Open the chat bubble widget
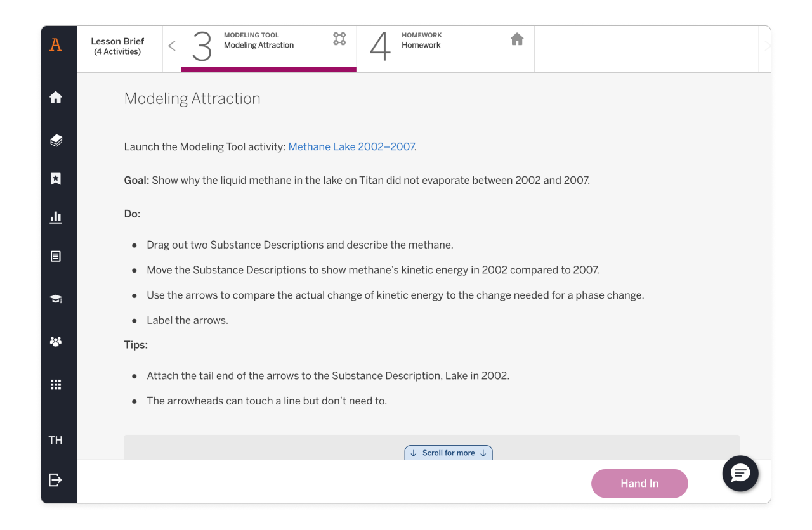 pyautogui.click(x=740, y=473)
